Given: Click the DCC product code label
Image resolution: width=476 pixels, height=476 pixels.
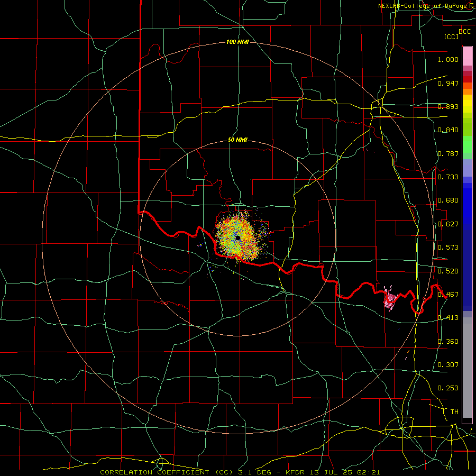Looking at the screenshot, I should (x=465, y=32).
